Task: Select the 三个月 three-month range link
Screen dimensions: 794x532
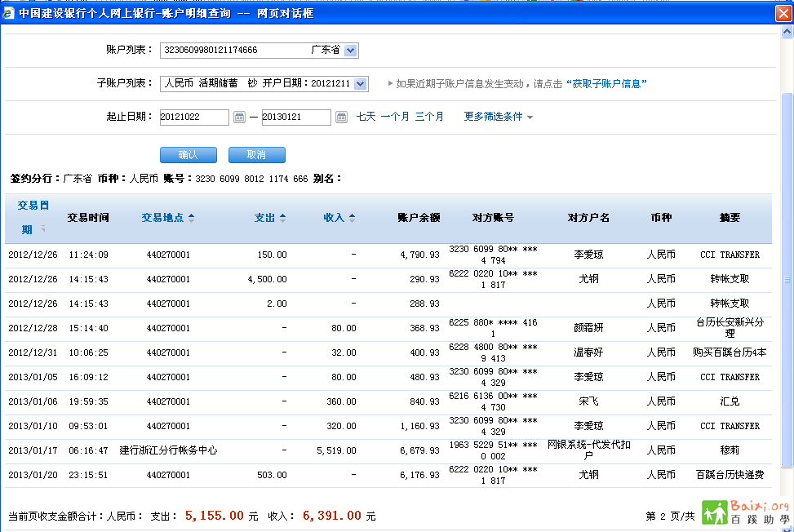Action: coord(429,117)
